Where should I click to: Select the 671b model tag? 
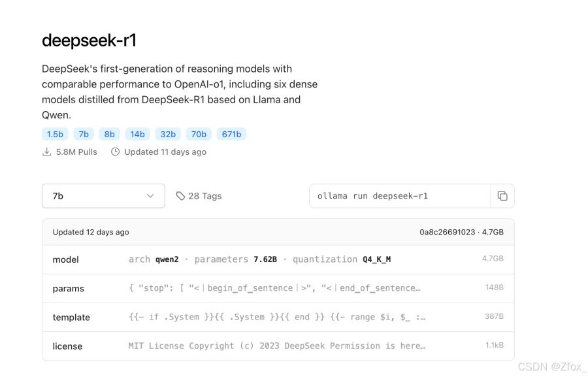(x=232, y=134)
